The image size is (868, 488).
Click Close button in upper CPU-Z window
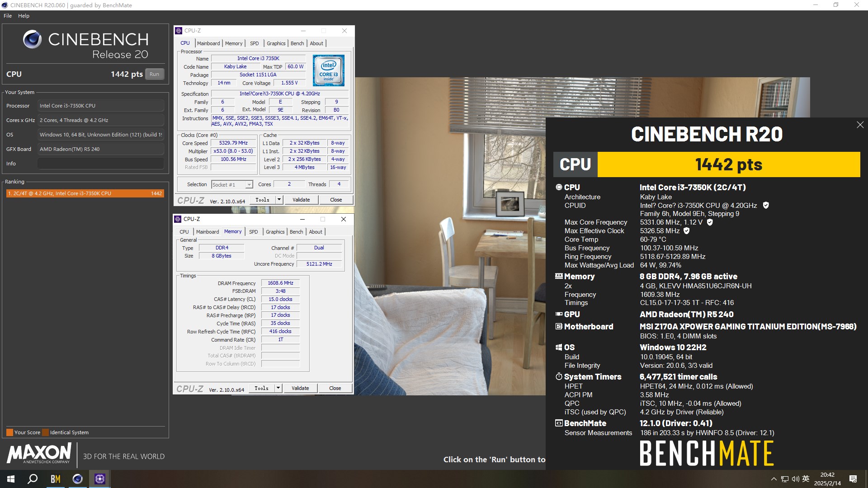click(x=336, y=200)
